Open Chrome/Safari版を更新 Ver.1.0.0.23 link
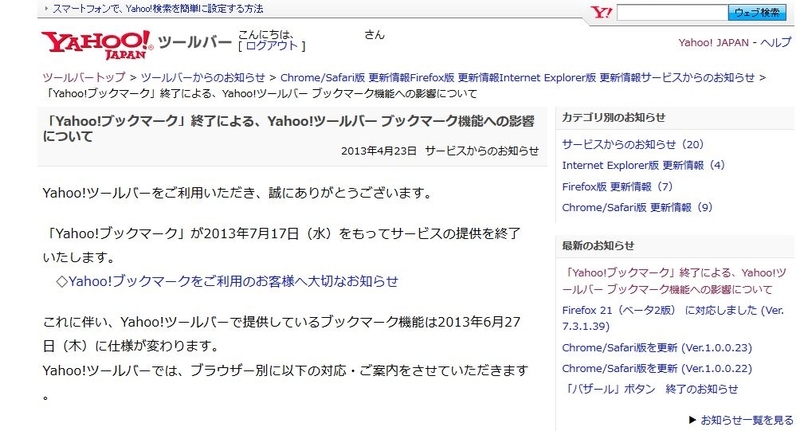800x431 pixels. (657, 348)
